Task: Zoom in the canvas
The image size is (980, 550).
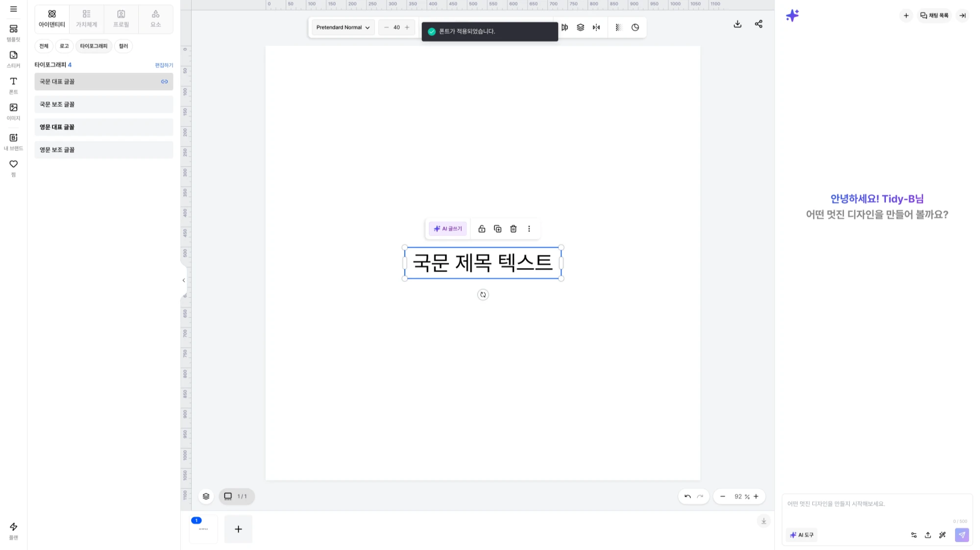Action: pos(756,497)
